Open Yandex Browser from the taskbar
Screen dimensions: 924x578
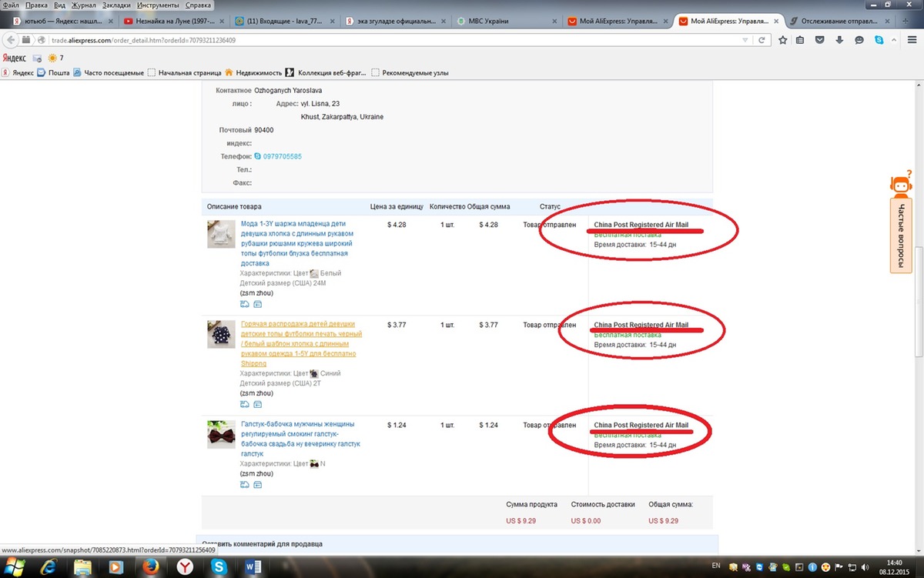pos(186,568)
